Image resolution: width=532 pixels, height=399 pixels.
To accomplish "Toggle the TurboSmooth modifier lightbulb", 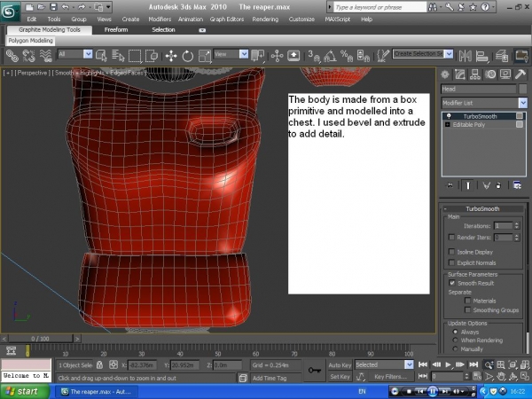I will 449,116.
